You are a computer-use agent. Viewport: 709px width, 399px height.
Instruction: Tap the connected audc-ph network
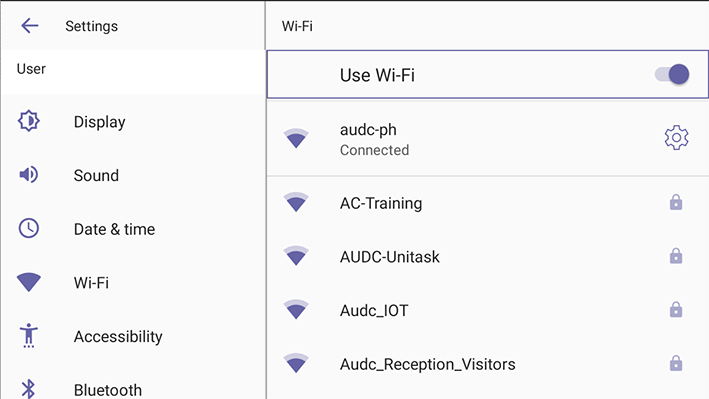pos(487,138)
